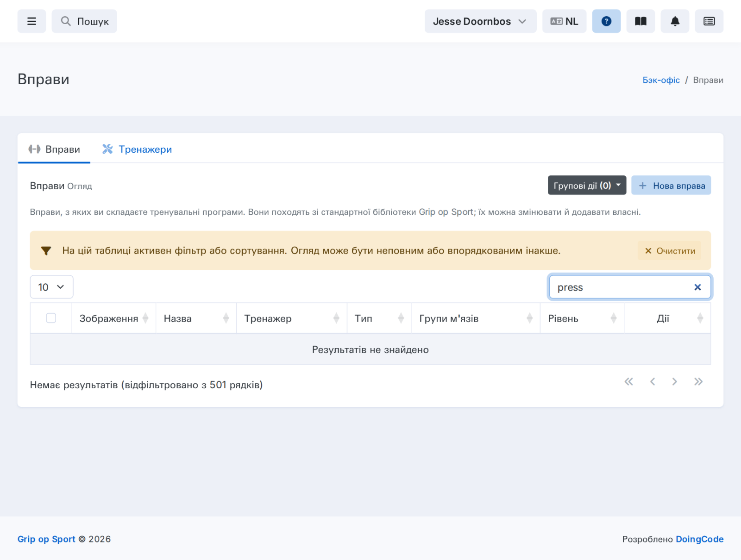741x560 pixels.
Task: Open the manual book icon
Action: 641,21
